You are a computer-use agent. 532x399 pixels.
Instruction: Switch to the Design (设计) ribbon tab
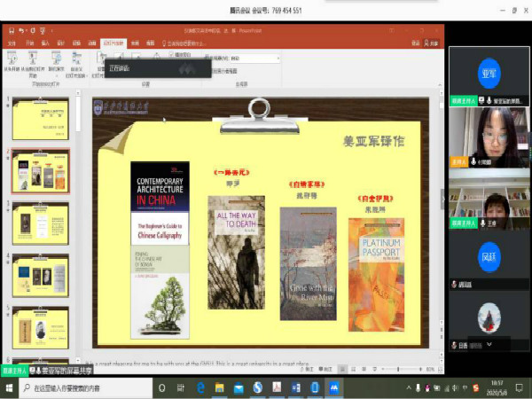click(60, 43)
